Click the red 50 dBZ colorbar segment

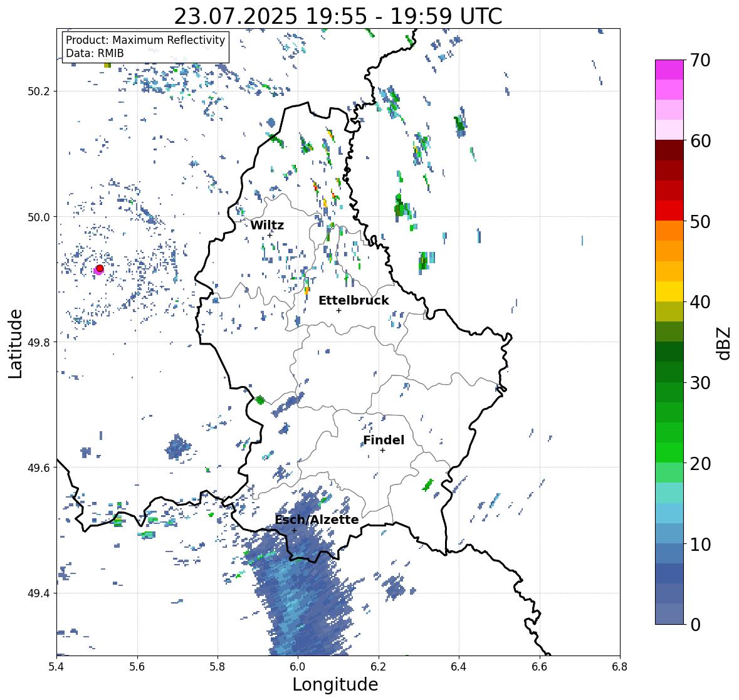coord(669,211)
